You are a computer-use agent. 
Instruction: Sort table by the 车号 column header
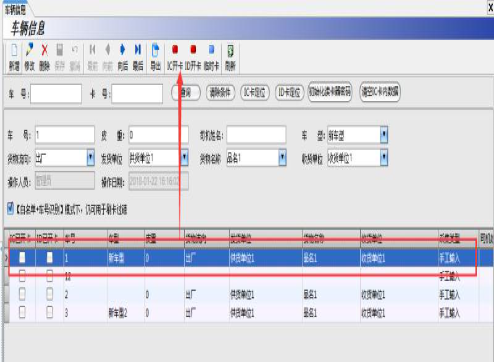click(85, 238)
